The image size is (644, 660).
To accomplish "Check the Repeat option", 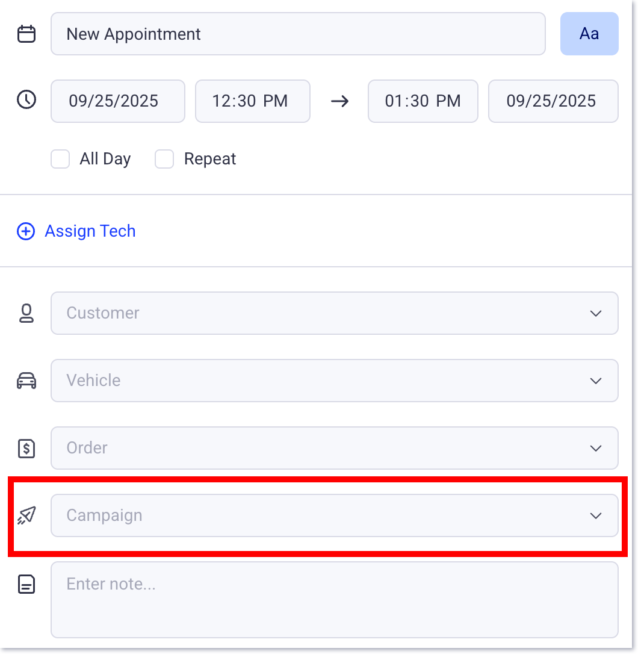I will [164, 159].
